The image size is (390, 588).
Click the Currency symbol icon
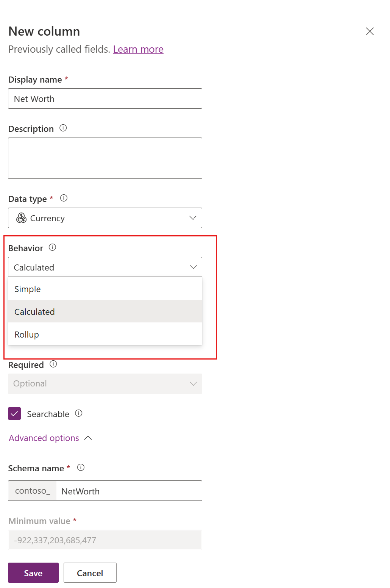[21, 218]
